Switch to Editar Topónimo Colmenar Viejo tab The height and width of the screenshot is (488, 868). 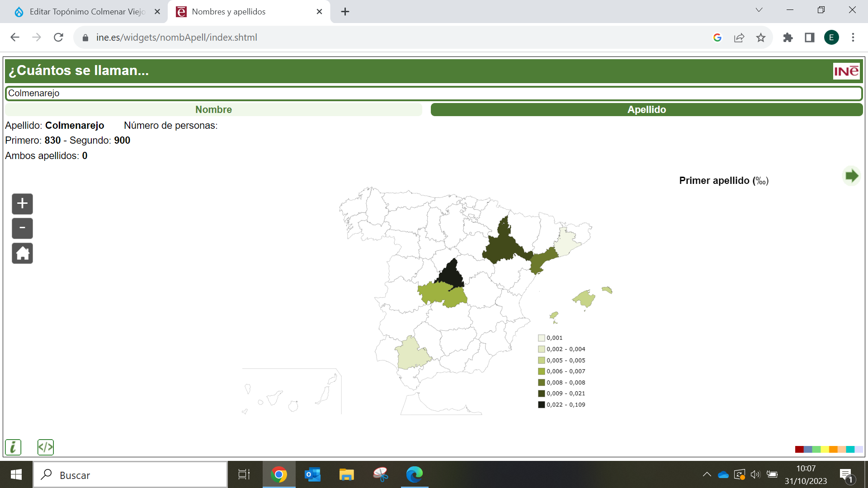(86, 12)
